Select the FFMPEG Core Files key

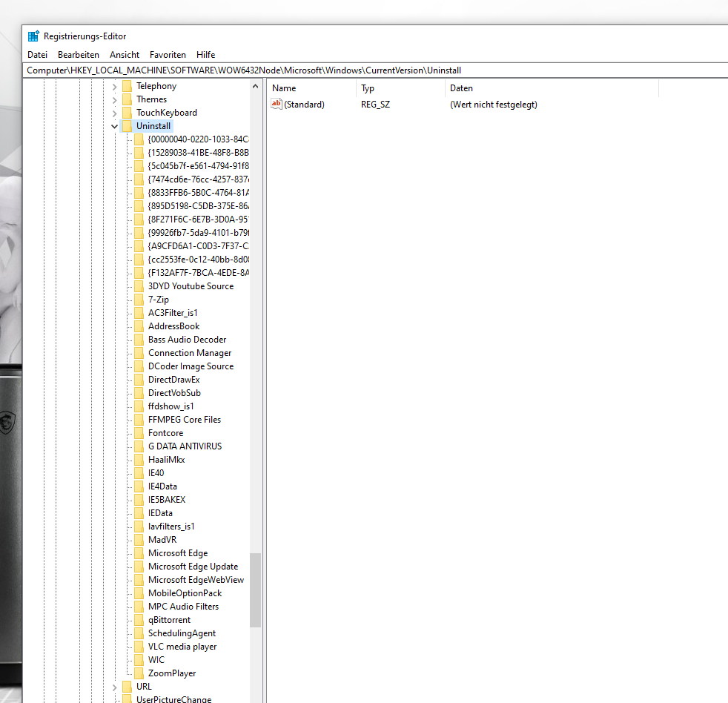tap(185, 420)
